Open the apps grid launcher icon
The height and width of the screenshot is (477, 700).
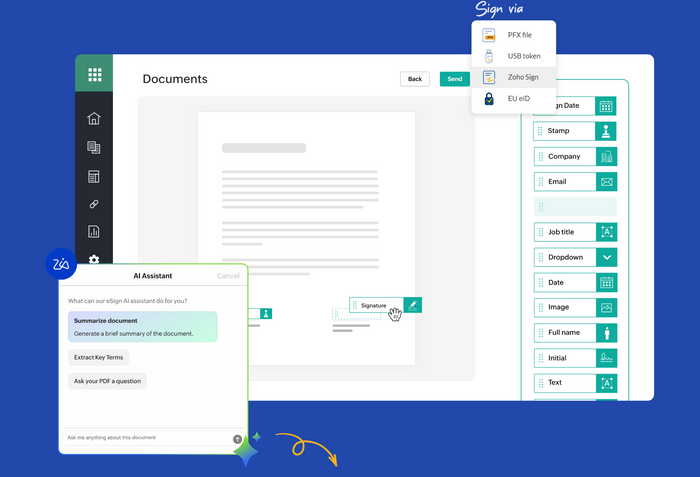[x=94, y=74]
